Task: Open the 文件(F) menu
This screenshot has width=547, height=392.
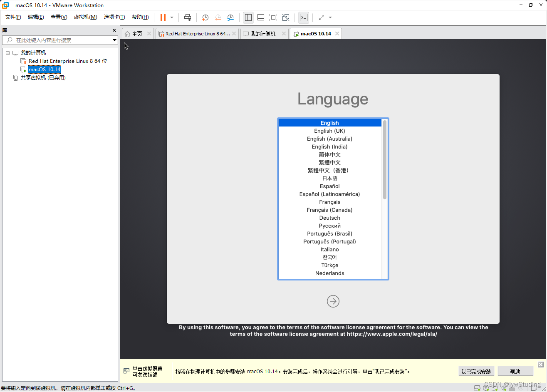Action: pyautogui.click(x=13, y=17)
